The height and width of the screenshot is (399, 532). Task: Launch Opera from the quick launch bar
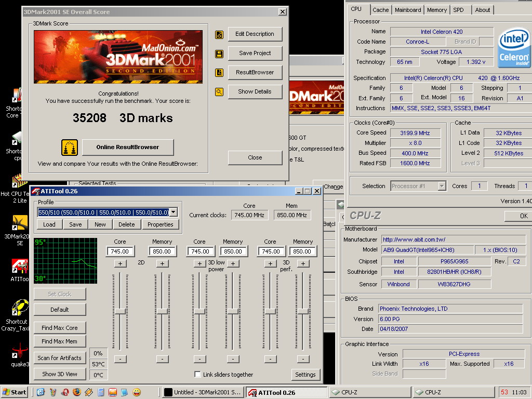pyautogui.click(x=65, y=392)
